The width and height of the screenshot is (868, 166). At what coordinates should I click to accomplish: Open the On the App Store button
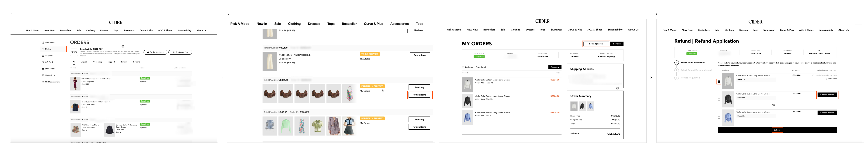(x=155, y=52)
